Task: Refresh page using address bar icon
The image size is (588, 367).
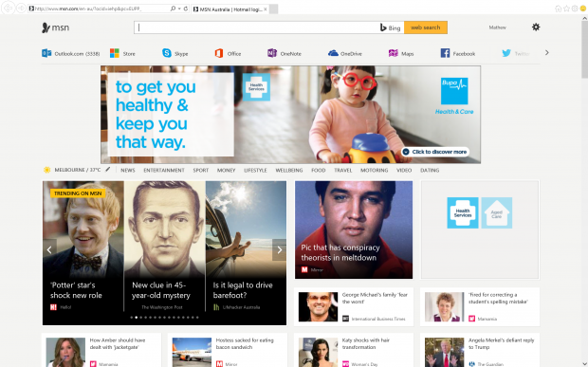Action: (x=186, y=9)
